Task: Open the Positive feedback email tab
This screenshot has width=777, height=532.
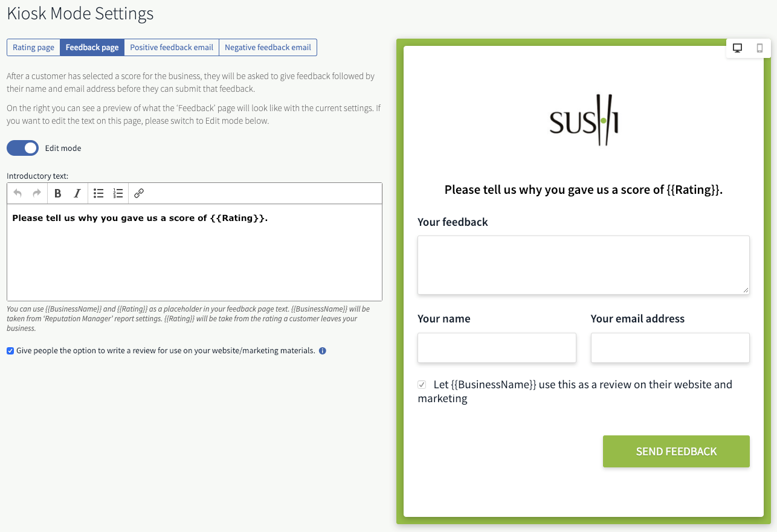Action: coord(172,48)
